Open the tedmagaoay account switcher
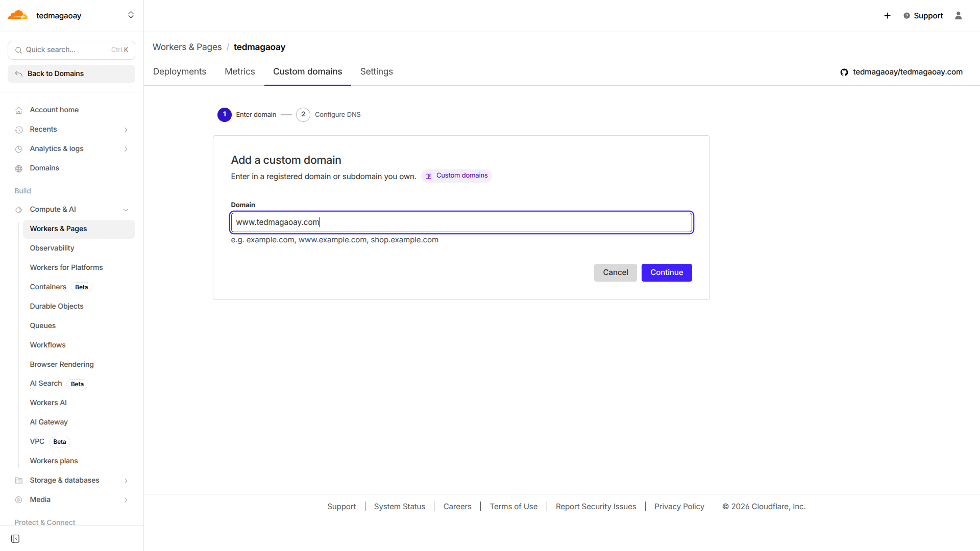Image resolution: width=980 pixels, height=551 pixels. 131,15
